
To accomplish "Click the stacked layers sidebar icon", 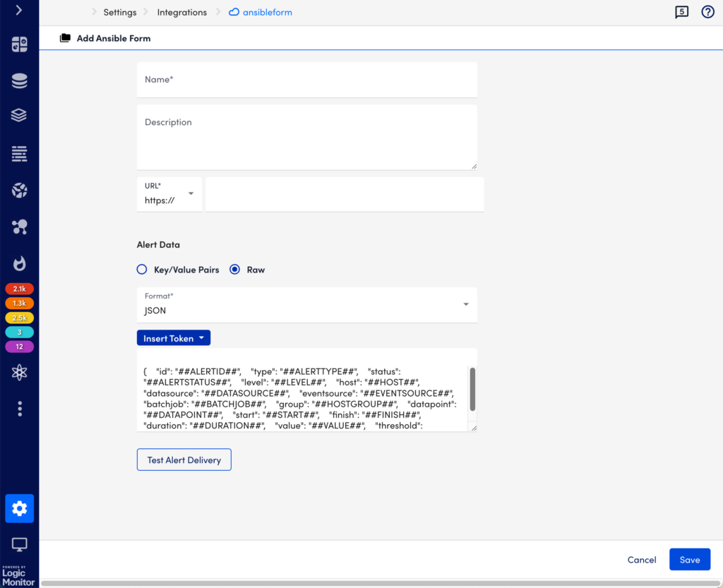I will coord(19,115).
